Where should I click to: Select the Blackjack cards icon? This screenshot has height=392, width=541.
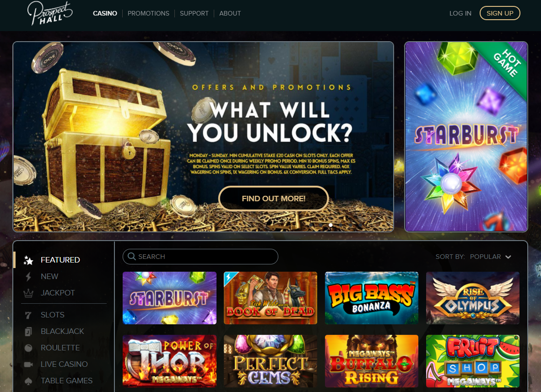(28, 331)
